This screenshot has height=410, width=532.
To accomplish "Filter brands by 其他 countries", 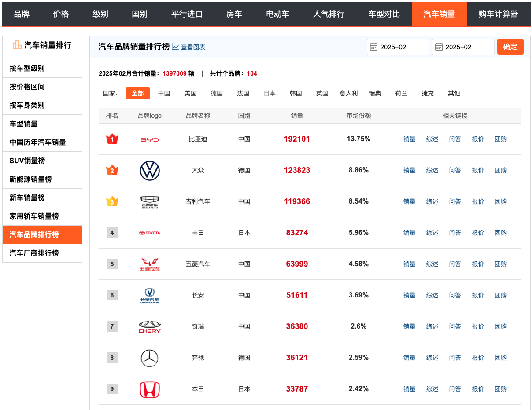I will 454,93.
